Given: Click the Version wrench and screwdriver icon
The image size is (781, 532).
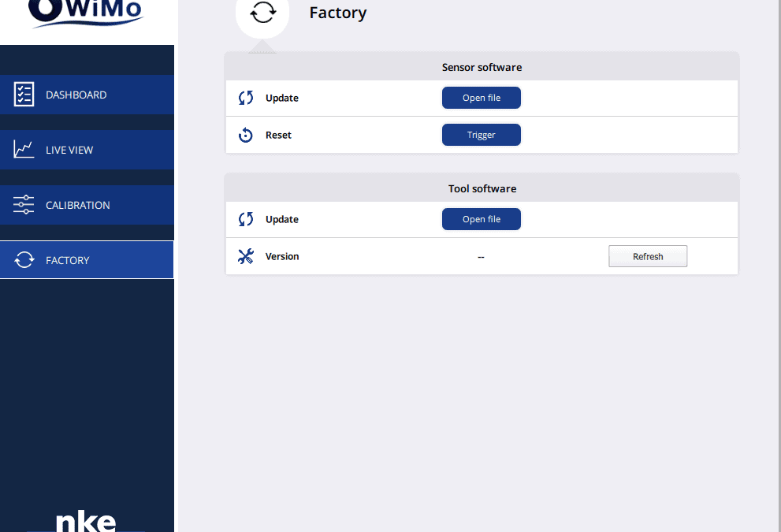Looking at the screenshot, I should (x=246, y=256).
